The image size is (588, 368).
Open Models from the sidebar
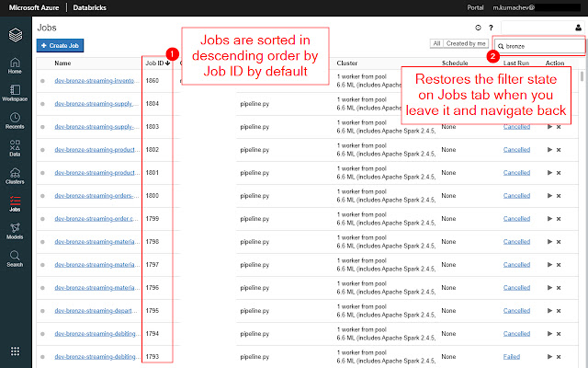(x=15, y=231)
